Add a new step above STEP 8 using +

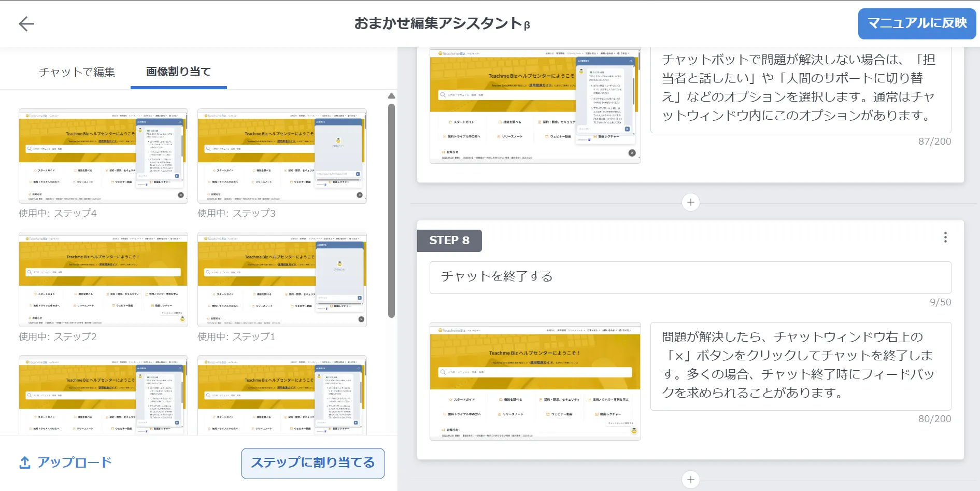click(690, 203)
